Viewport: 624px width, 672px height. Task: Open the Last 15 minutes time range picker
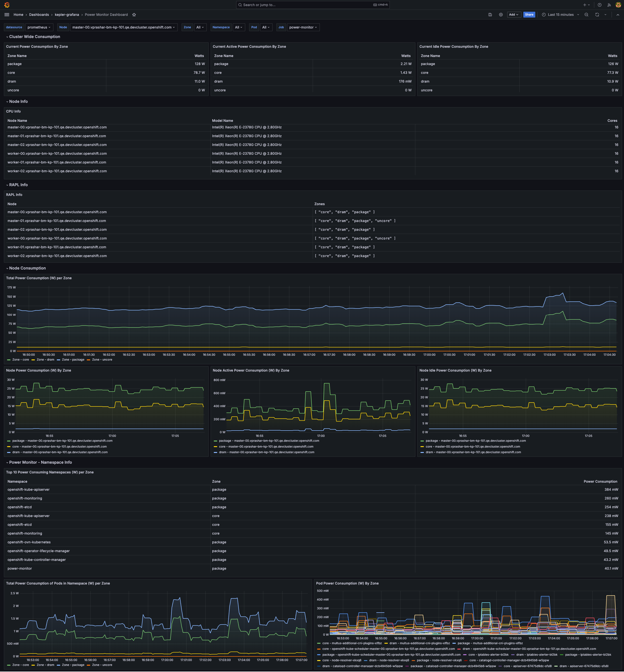(x=561, y=15)
